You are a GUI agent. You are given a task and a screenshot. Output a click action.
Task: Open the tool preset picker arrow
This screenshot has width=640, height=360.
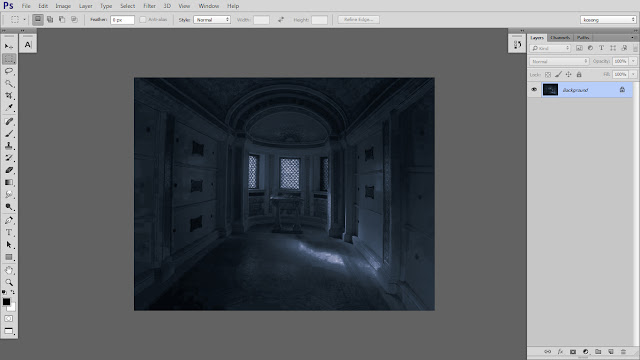(x=24, y=20)
